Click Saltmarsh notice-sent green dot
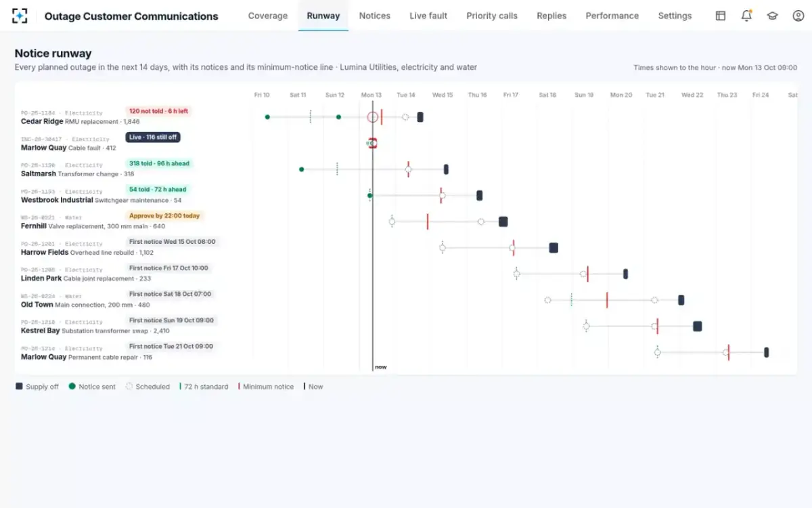Viewport: 812px width, 508px height. pos(302,169)
